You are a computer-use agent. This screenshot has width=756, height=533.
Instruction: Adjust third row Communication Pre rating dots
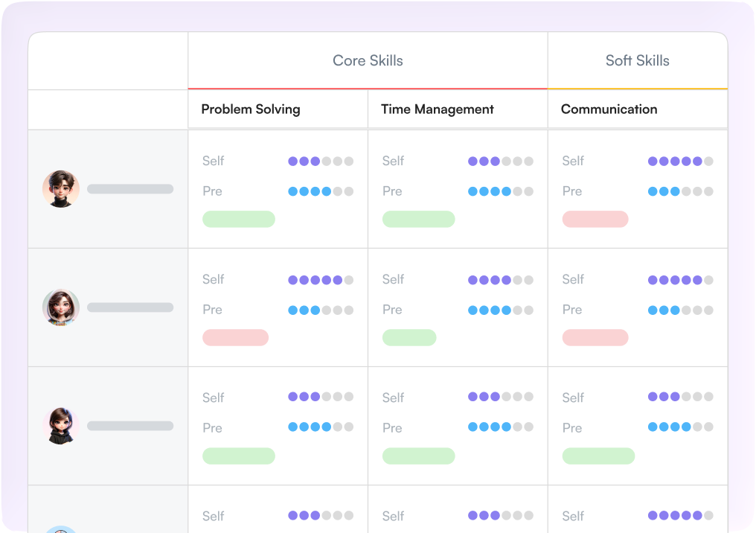click(680, 427)
